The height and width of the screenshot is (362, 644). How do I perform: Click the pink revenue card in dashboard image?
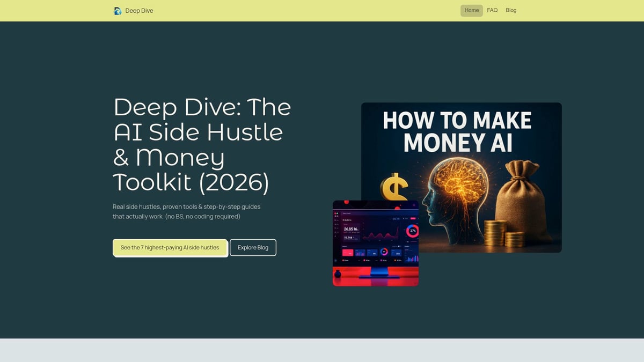[348, 253]
